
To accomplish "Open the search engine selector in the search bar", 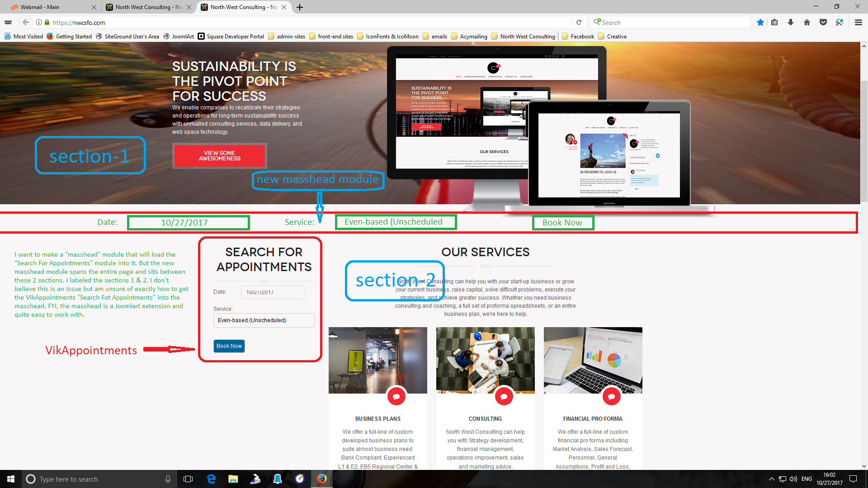I will coord(598,22).
